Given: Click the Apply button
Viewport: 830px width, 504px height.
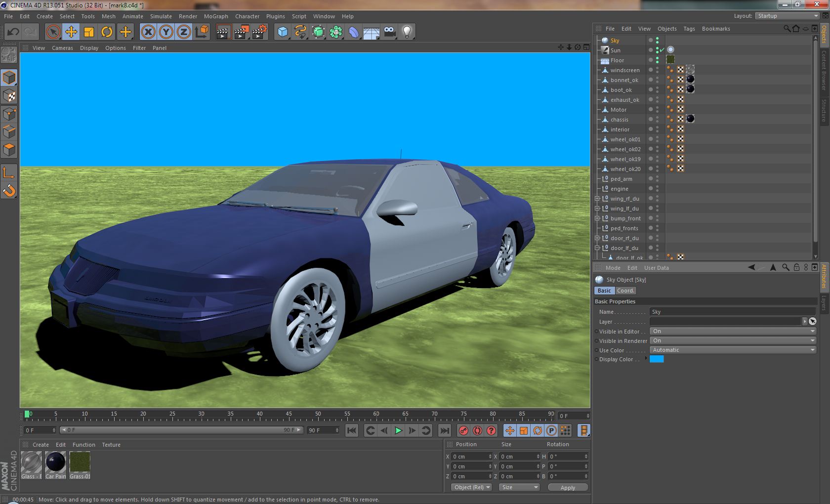Looking at the screenshot, I should point(568,487).
